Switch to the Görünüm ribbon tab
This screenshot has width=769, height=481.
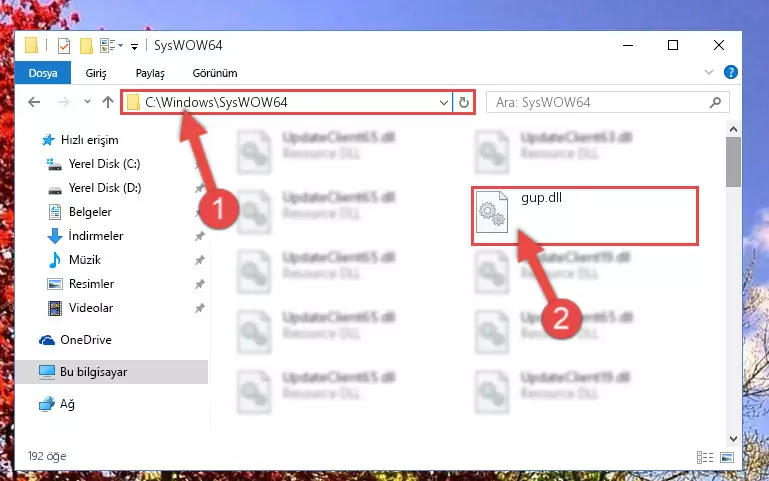pyautogui.click(x=215, y=73)
